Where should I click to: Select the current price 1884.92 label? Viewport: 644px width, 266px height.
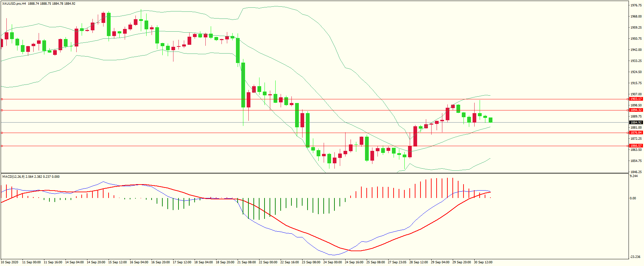click(x=636, y=123)
